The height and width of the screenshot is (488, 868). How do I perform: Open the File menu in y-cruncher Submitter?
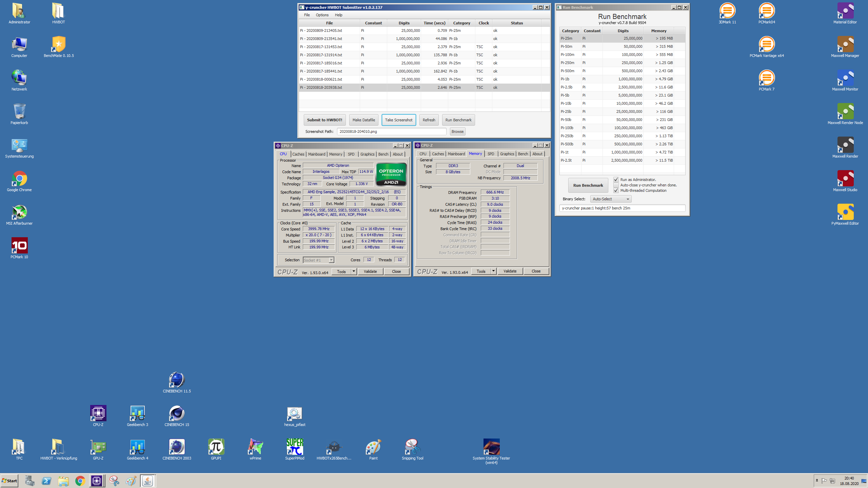coord(307,15)
